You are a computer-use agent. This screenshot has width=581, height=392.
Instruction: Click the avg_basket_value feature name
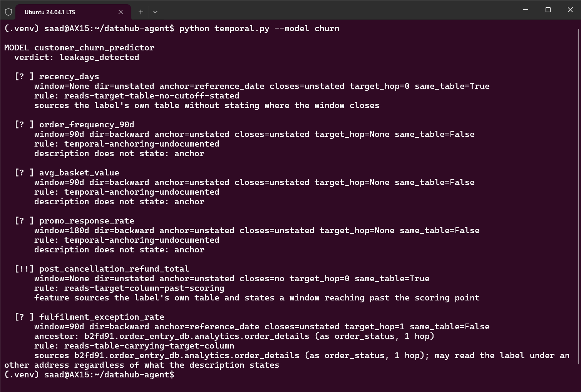(x=79, y=173)
